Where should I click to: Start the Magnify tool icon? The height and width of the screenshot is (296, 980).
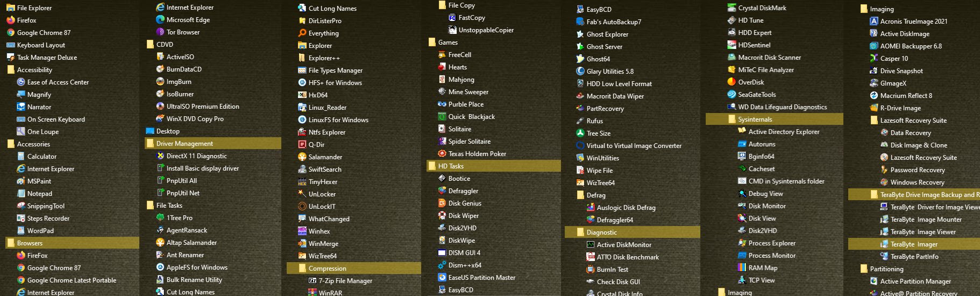pos(21,95)
